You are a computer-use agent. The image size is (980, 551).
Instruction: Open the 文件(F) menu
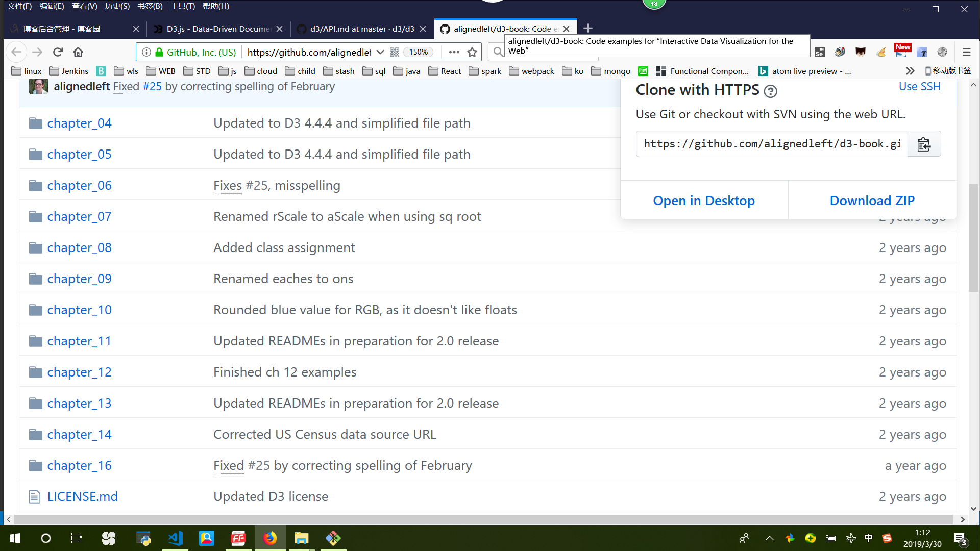pyautogui.click(x=19, y=6)
